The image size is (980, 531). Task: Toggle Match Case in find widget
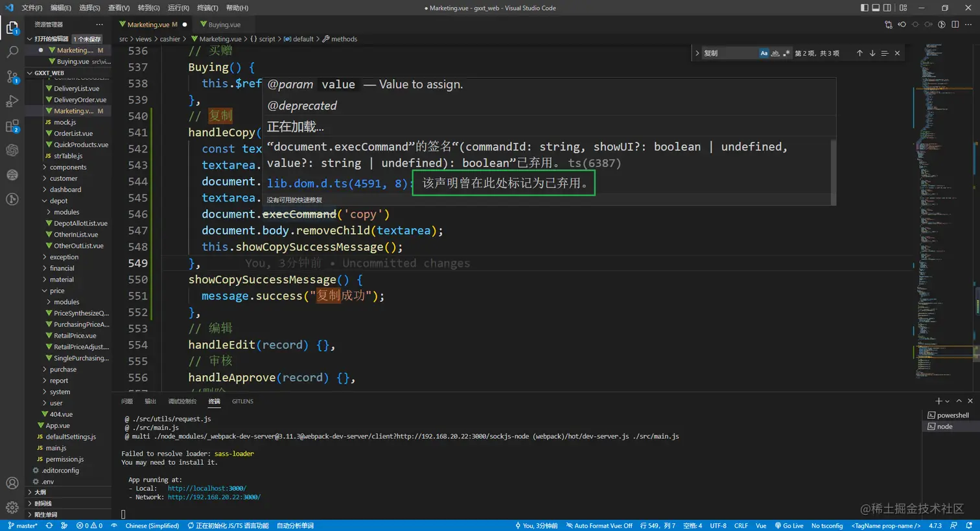764,53
